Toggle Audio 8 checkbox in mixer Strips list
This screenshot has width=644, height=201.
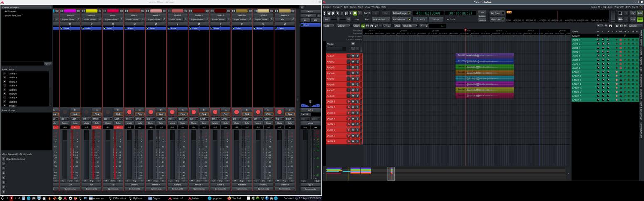pyautogui.click(x=5, y=102)
